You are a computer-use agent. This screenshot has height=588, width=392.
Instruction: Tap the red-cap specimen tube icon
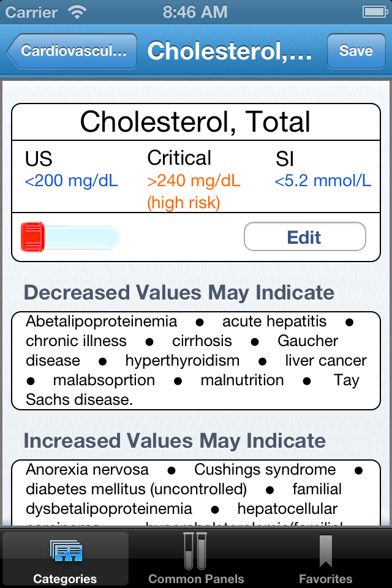[x=70, y=237]
